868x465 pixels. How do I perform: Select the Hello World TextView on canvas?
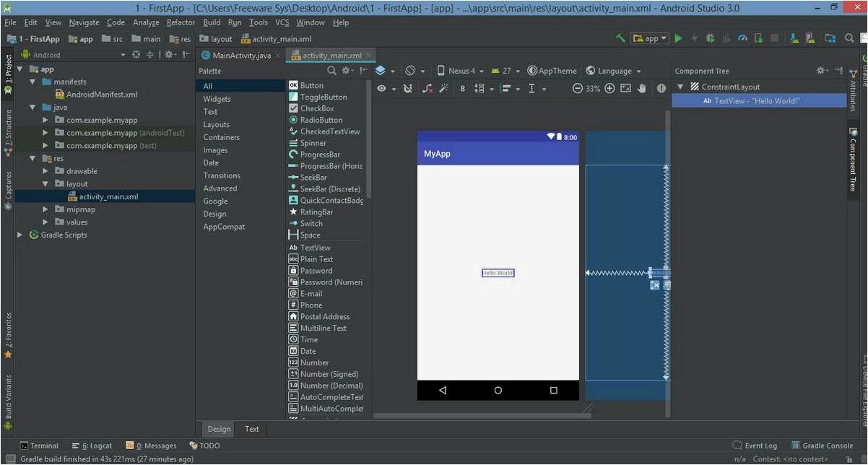click(x=498, y=273)
